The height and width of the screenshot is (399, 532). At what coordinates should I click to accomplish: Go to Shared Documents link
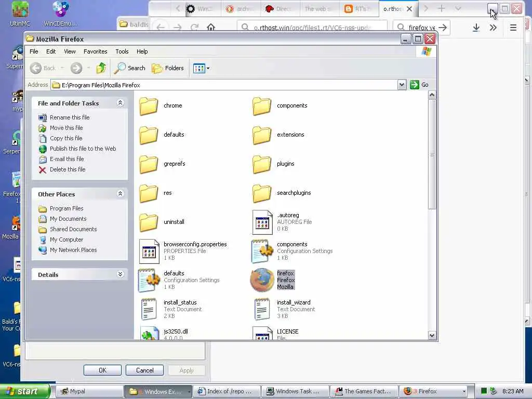tap(73, 229)
